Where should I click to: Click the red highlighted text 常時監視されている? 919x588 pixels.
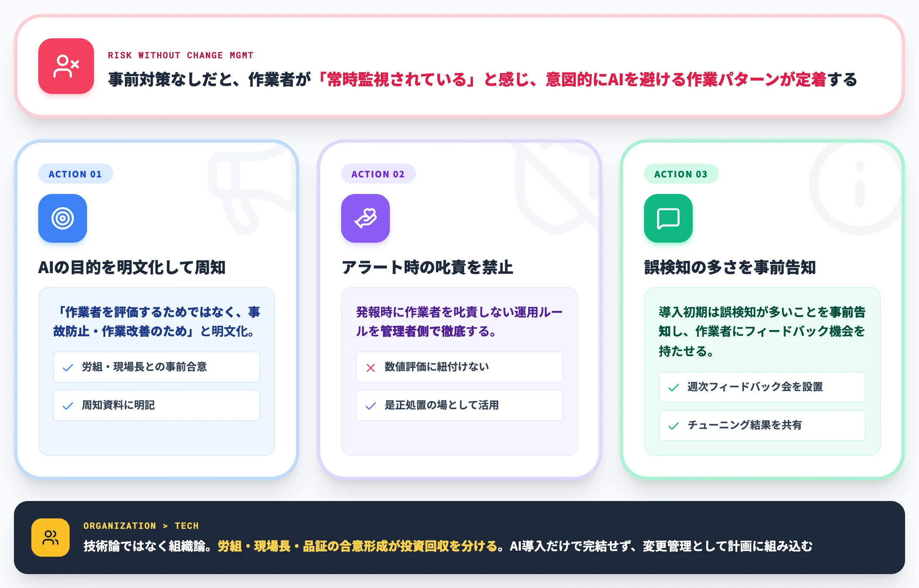click(x=396, y=80)
